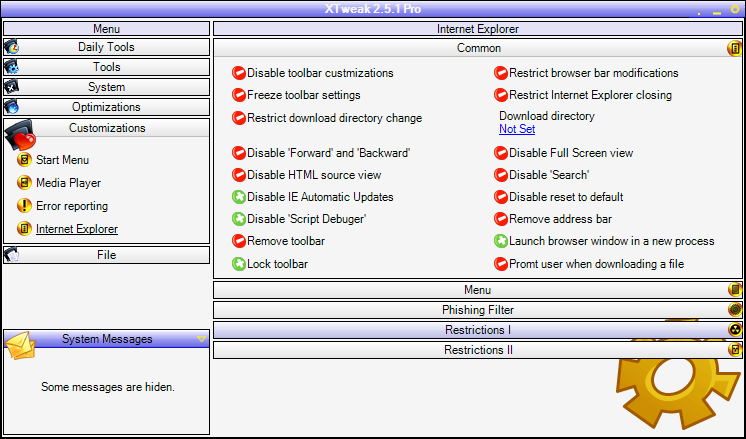The image size is (746, 439).
Task: Expand the Daily Tools section
Action: [x=107, y=47]
